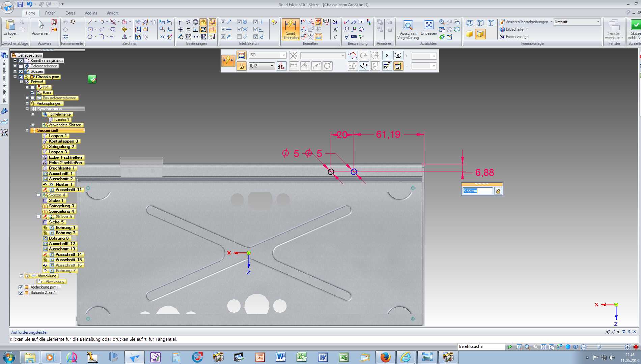Select shaded with visible edges display
Screen dimensions: 641x364
tap(480, 34)
